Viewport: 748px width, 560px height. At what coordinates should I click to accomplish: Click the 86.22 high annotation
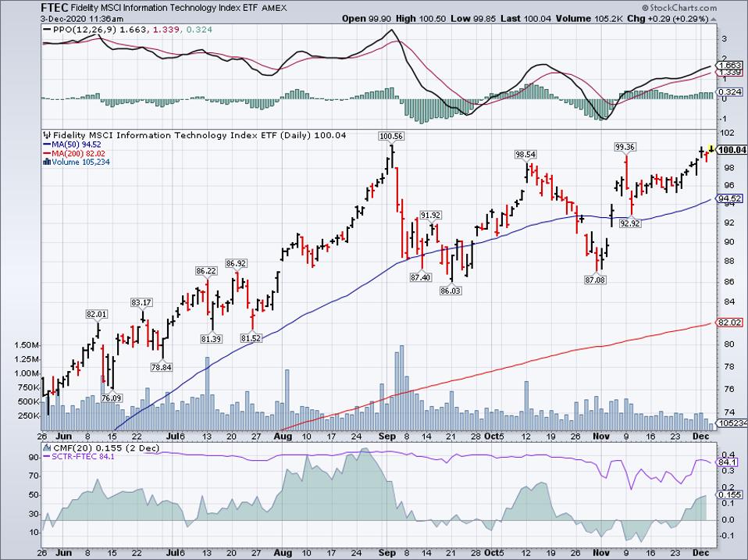pyautogui.click(x=206, y=270)
